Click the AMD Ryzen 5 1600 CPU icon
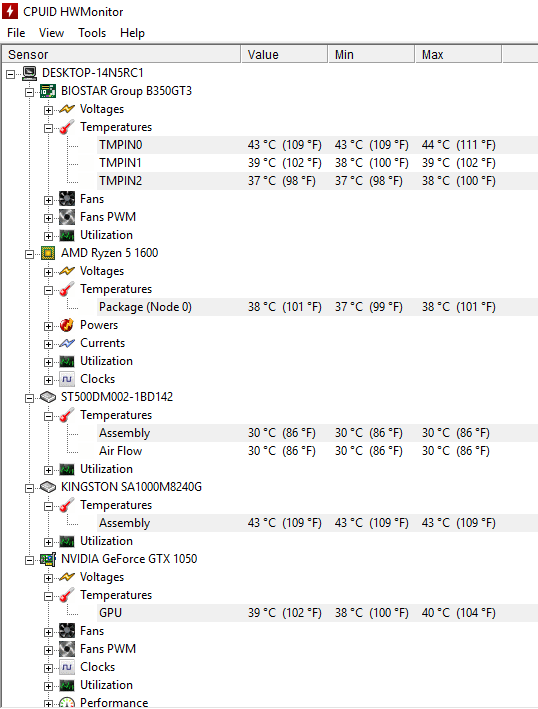The height and width of the screenshot is (709, 538). point(48,253)
